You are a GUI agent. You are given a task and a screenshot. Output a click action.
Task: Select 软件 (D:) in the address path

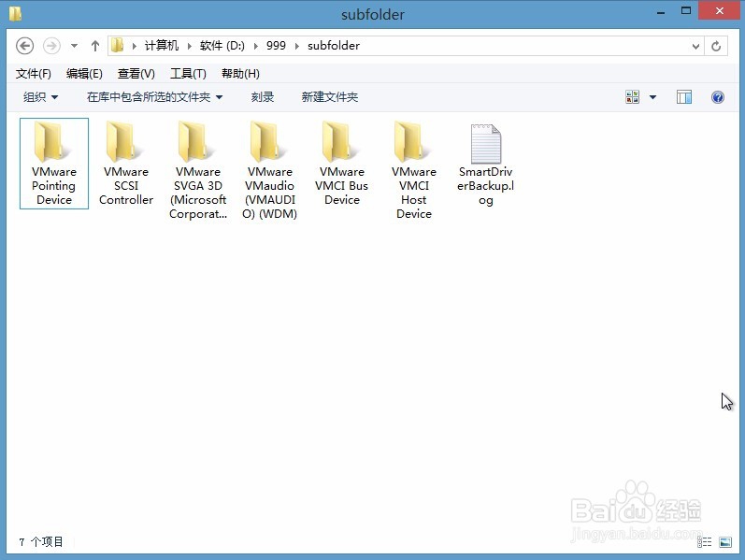pos(222,46)
